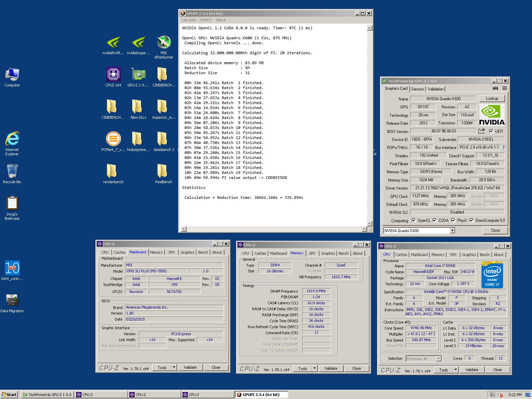The height and width of the screenshot is (399, 532).
Task: Open the GWX_control desktop icon
Action: coord(12,270)
